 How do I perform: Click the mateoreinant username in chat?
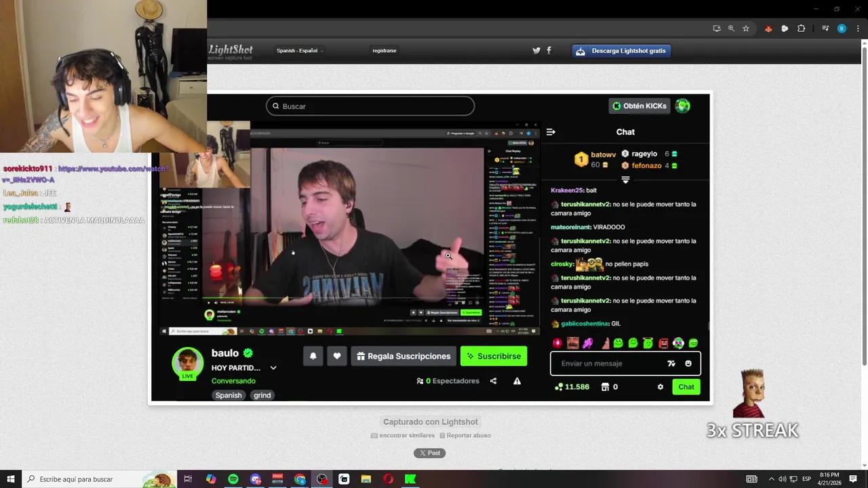(570, 227)
